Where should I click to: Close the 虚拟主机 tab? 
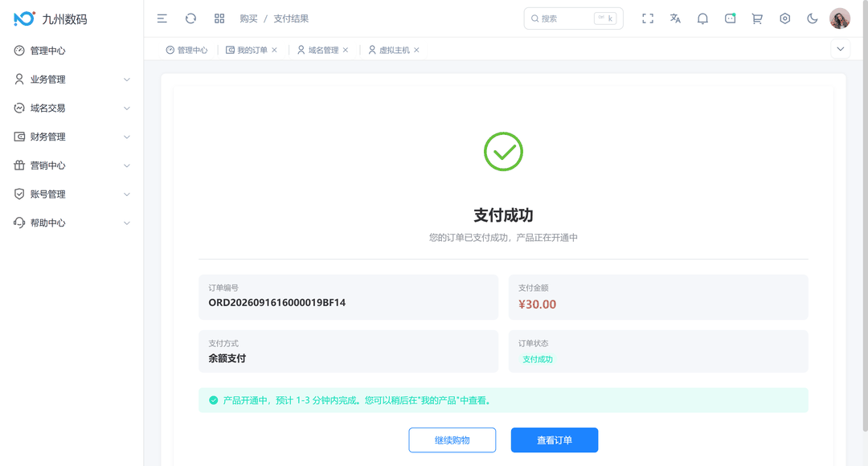click(417, 50)
